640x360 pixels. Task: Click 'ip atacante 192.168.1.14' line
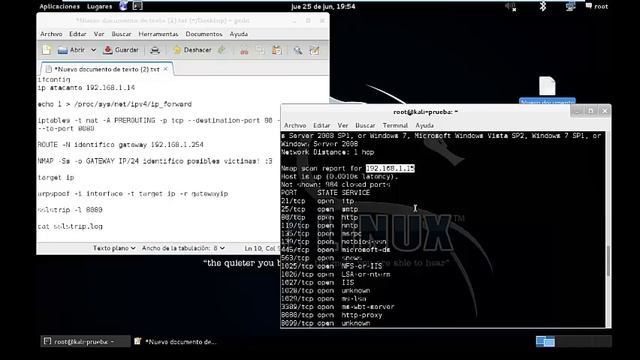pos(86,88)
